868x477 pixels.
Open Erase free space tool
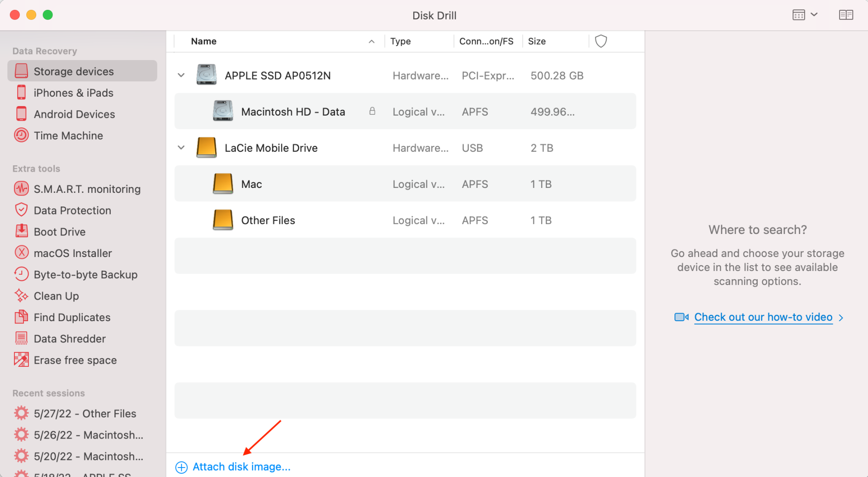pyautogui.click(x=75, y=360)
